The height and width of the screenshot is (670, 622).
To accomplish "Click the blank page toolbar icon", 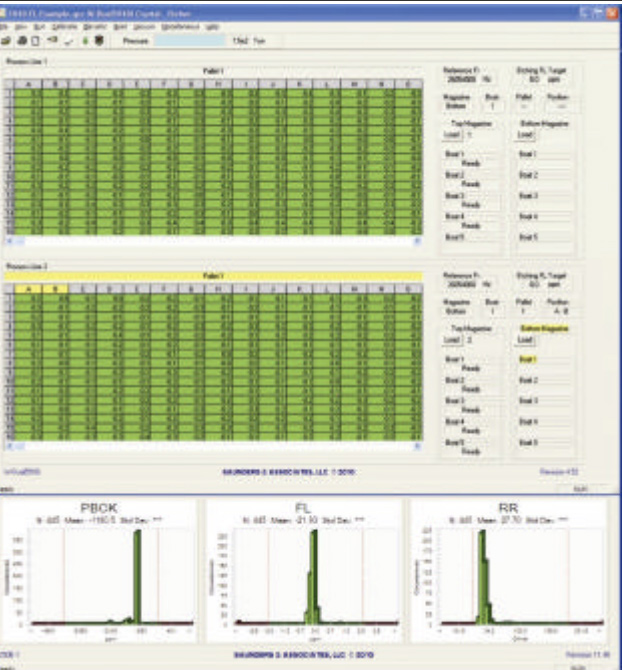I will (x=35, y=41).
